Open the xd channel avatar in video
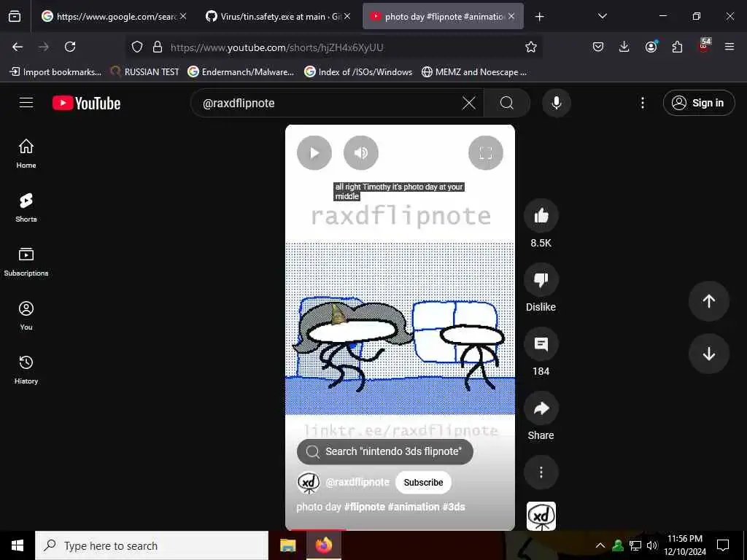Viewport: 747px width, 560px height. 309,483
